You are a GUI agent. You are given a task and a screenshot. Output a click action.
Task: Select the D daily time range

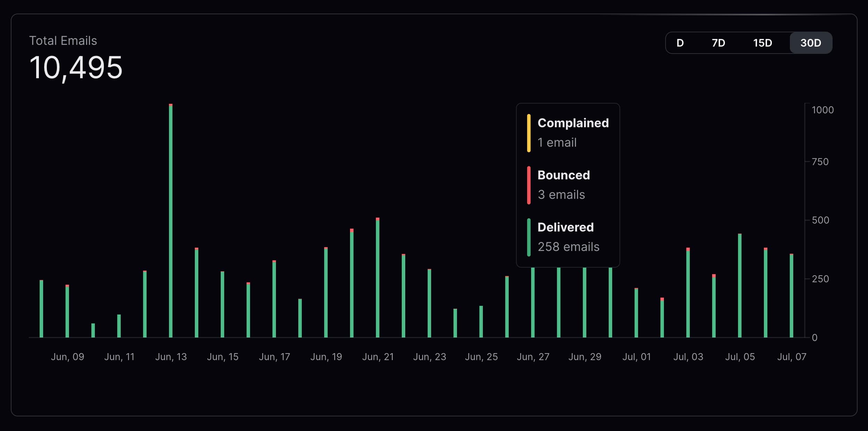pyautogui.click(x=679, y=43)
